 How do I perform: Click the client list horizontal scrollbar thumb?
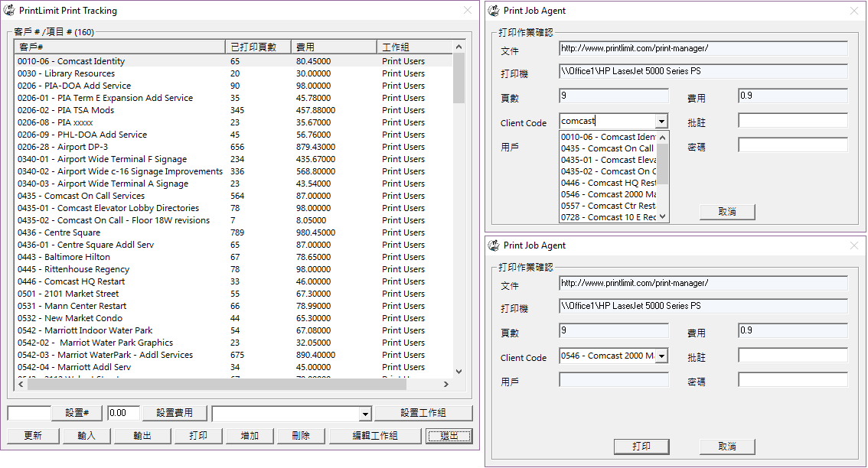217,384
